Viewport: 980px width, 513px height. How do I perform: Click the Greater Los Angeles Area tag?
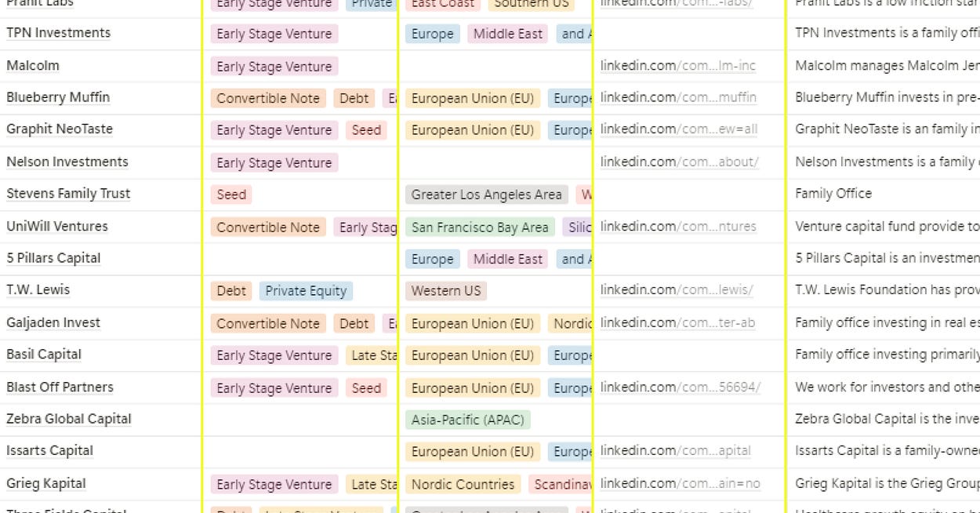[487, 195]
